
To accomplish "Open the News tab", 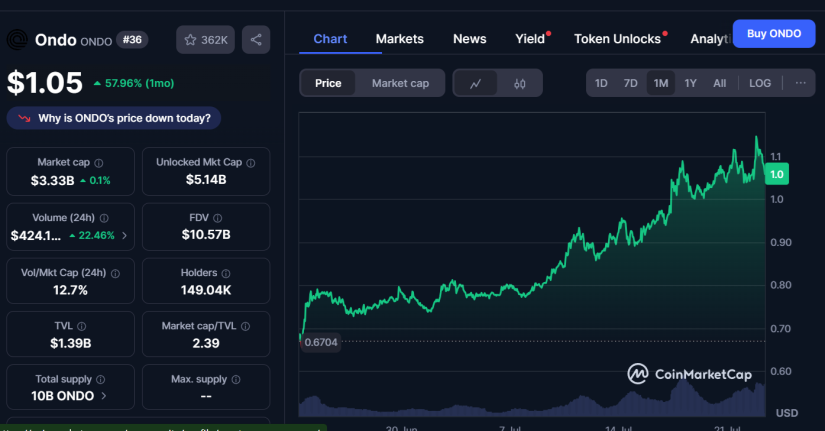I will [x=469, y=39].
